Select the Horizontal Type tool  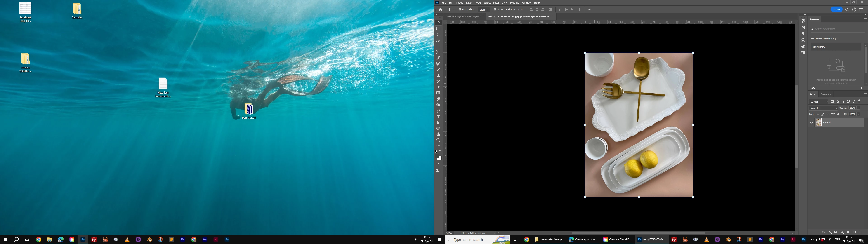pyautogui.click(x=438, y=117)
